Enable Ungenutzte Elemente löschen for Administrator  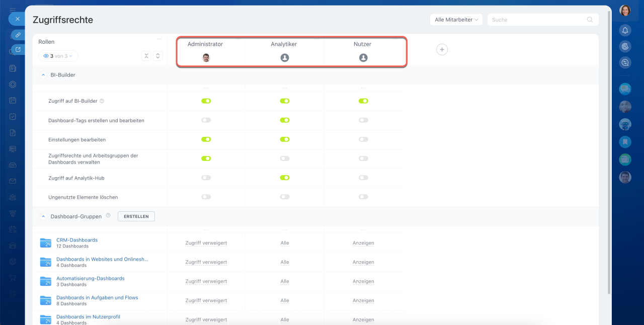click(x=206, y=197)
